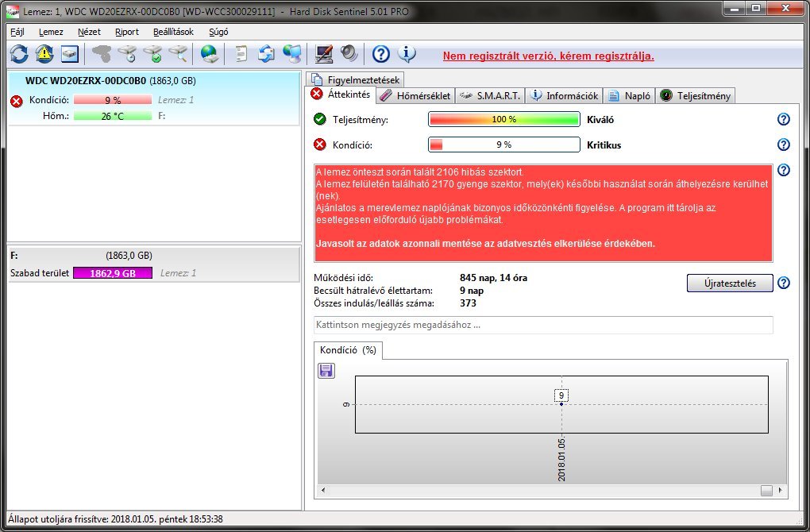Viewport: 810px width, 532px height.
Task: Click the info bubble toolbar icon
Action: (407, 54)
